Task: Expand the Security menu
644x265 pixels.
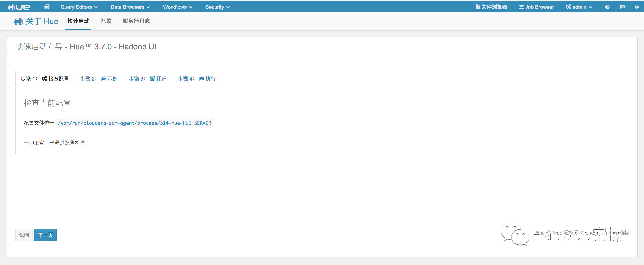Action: pos(217,7)
